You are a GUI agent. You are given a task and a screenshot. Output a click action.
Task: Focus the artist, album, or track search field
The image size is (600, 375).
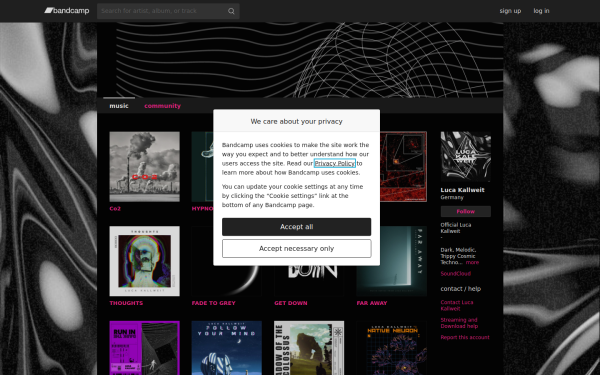(x=168, y=11)
